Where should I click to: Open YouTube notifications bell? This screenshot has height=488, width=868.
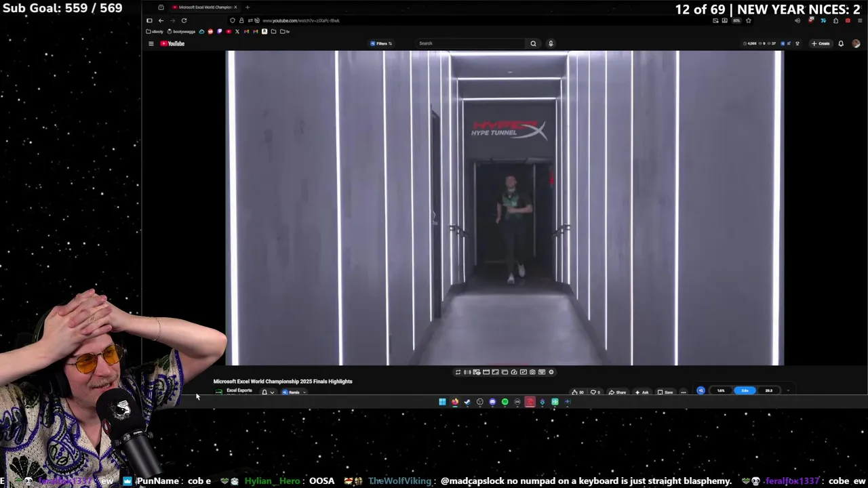841,43
